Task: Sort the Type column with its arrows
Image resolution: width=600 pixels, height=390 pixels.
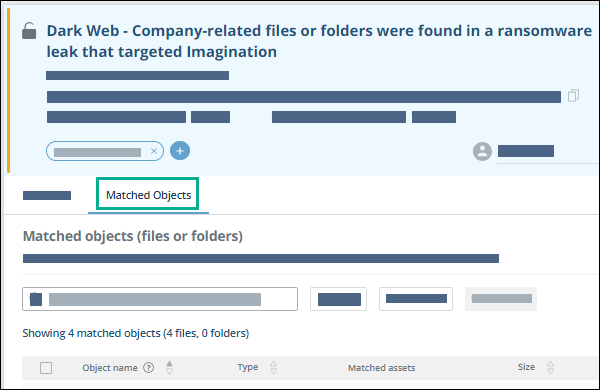Action: tap(273, 368)
